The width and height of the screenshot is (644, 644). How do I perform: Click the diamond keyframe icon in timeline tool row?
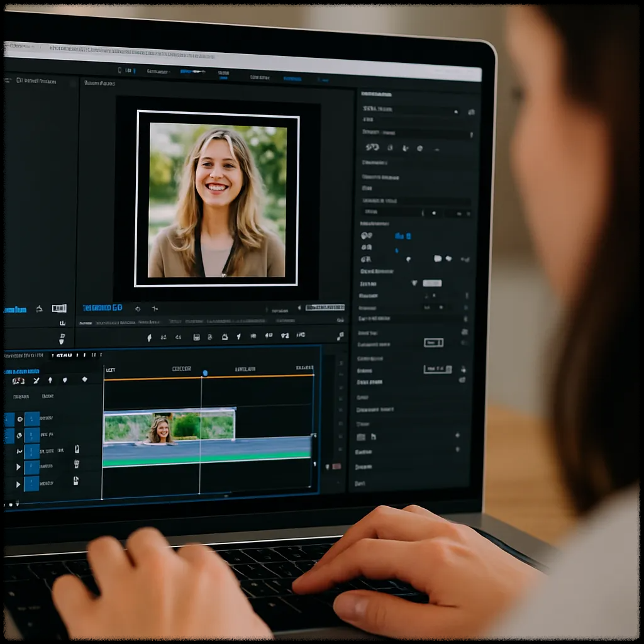85,379
